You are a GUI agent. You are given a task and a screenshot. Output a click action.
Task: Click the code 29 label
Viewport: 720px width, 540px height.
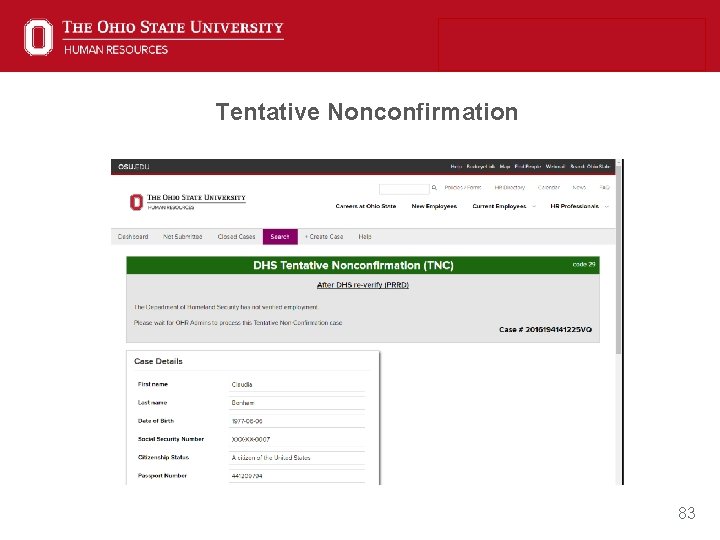point(584,264)
